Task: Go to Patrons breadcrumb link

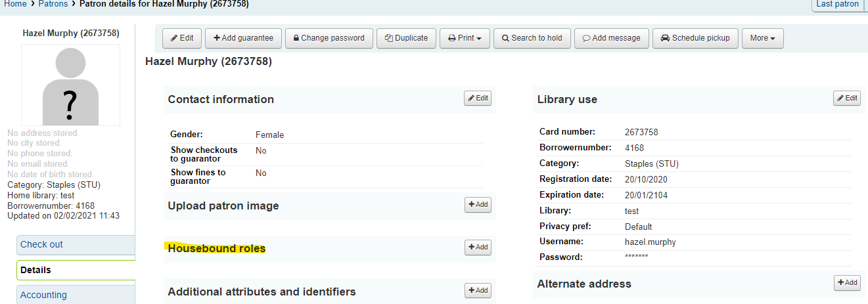Action: [x=53, y=4]
